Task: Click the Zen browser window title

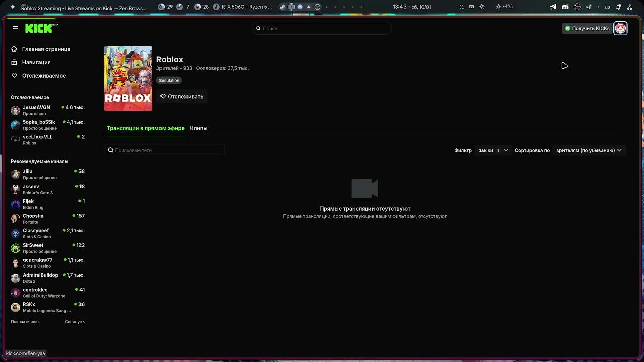Action: tap(84, 7)
